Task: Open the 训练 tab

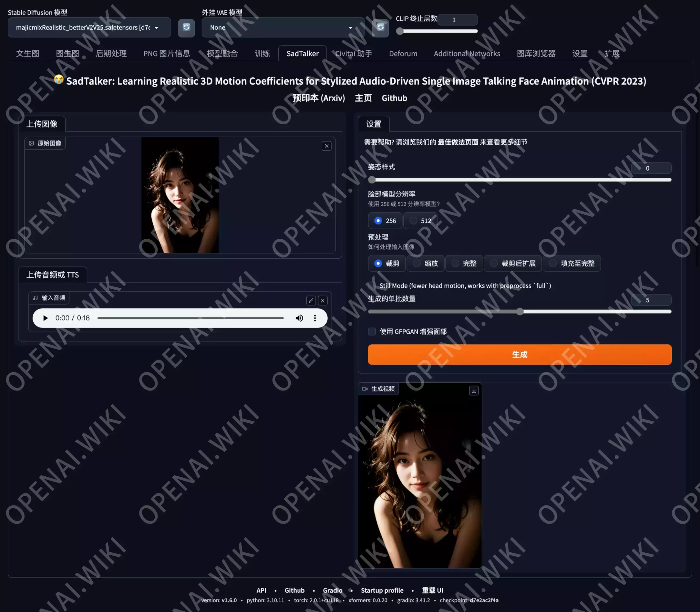Action: coord(262,54)
